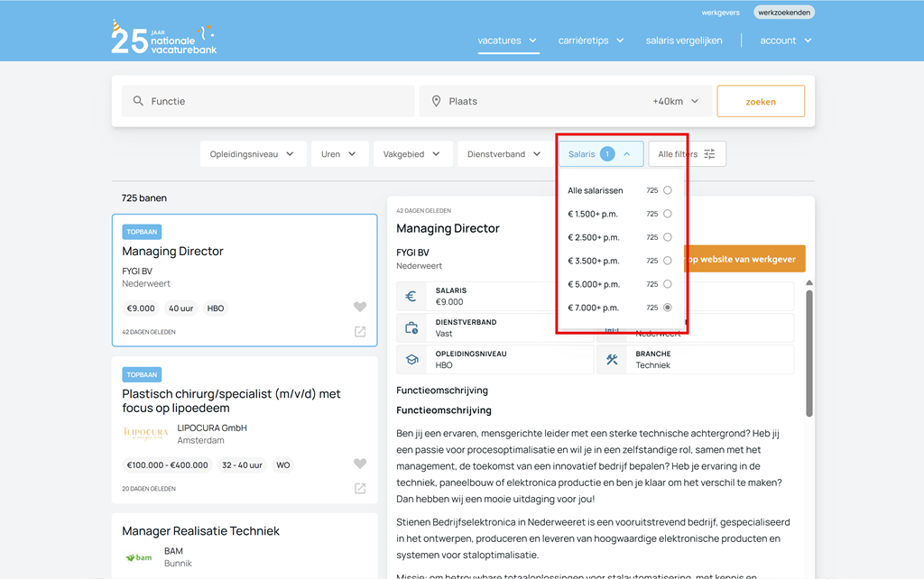Save the Plastisch chirurg job with heart icon
Image resolution: width=924 pixels, height=579 pixels.
[360, 464]
